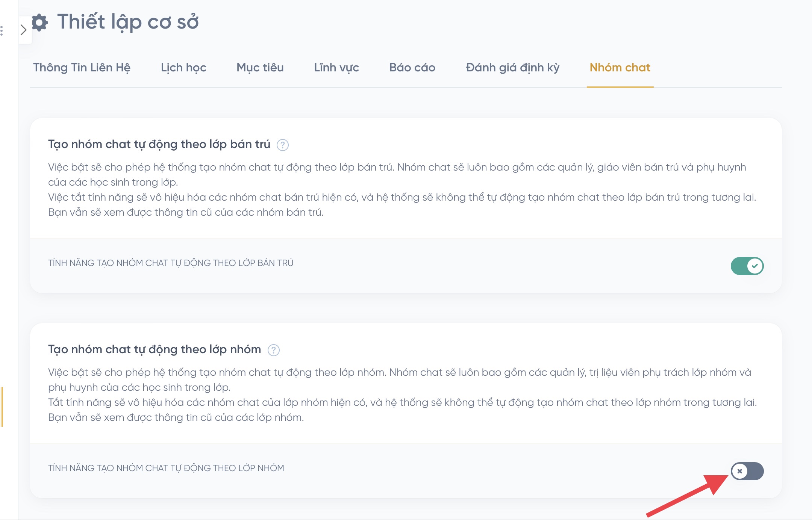Disable auto chat group for bán trú classes

tap(747, 266)
